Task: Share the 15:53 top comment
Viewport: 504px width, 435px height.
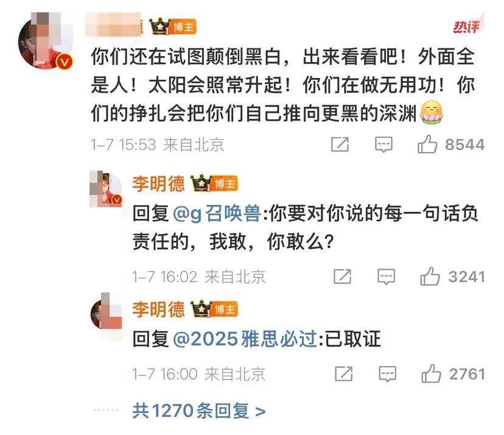Action: click(x=340, y=144)
